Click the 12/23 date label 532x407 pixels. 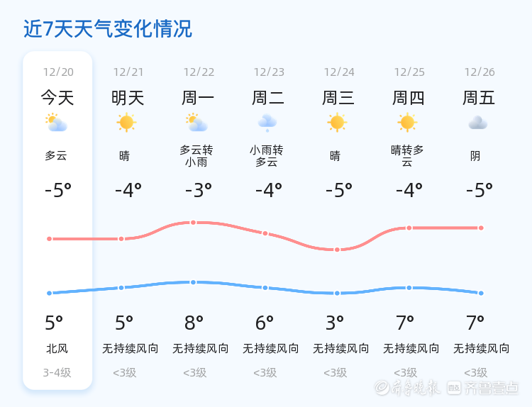click(x=268, y=72)
